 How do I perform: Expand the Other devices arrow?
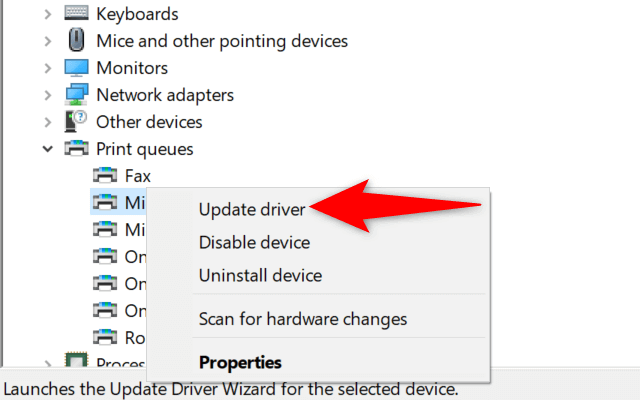pyautogui.click(x=47, y=122)
